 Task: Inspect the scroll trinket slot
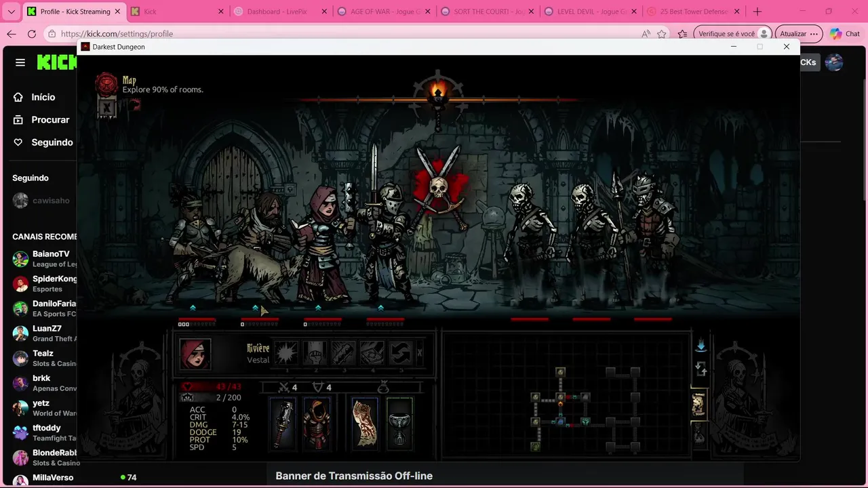pyautogui.click(x=365, y=423)
